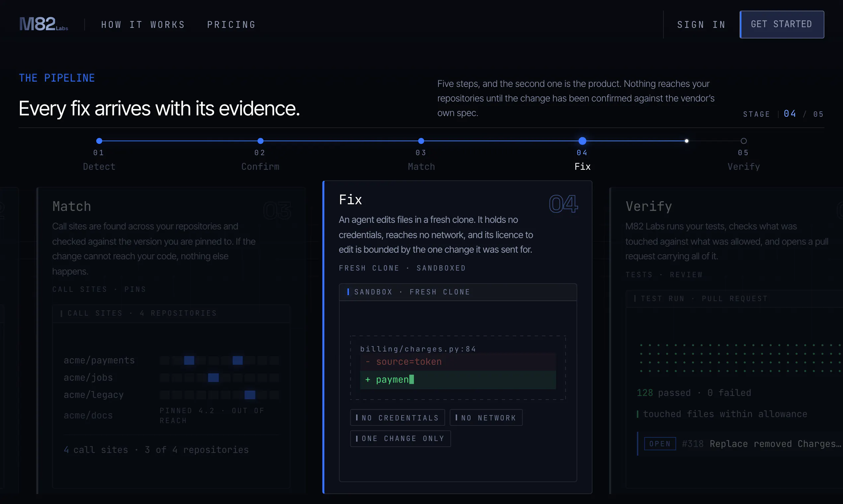
Task: Click the OPEN status badge for #318
Action: (660, 444)
